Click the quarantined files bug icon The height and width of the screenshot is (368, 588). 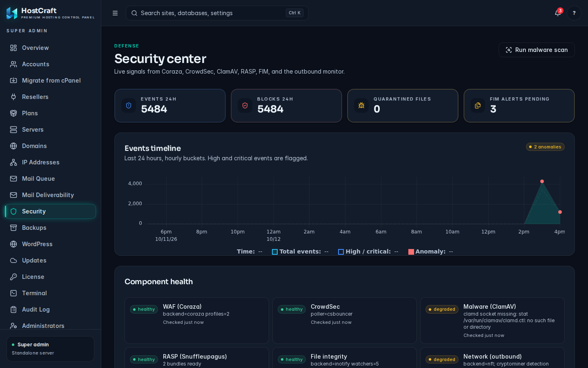pyautogui.click(x=361, y=105)
